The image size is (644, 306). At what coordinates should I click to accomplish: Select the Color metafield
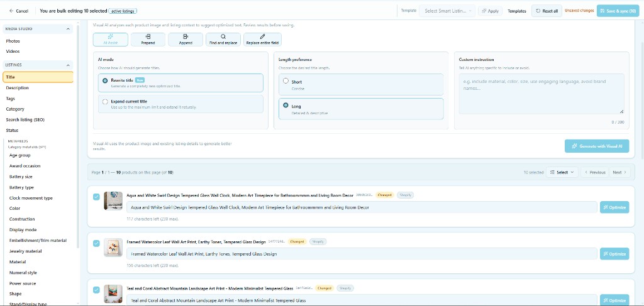click(14, 209)
